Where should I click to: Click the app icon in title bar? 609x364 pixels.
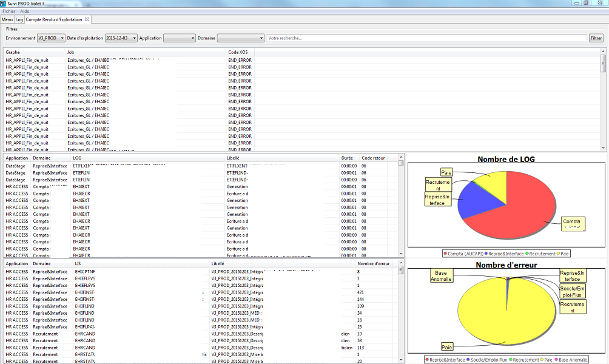pos(4,3)
